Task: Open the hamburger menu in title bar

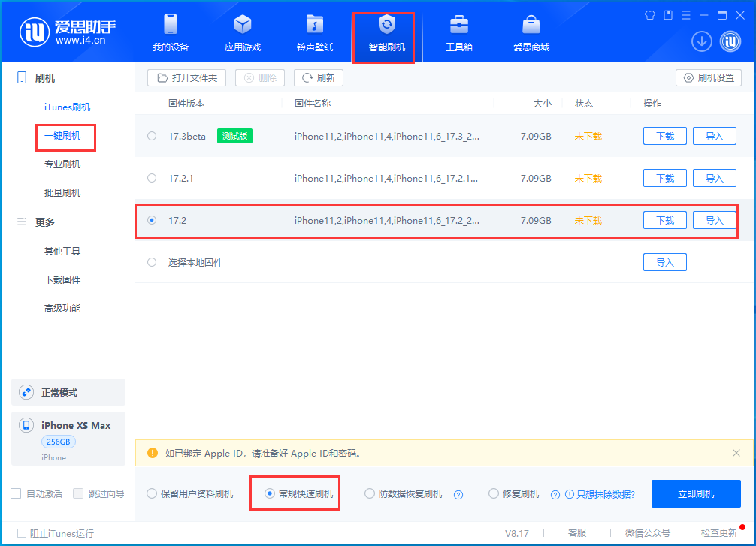Action: point(687,14)
